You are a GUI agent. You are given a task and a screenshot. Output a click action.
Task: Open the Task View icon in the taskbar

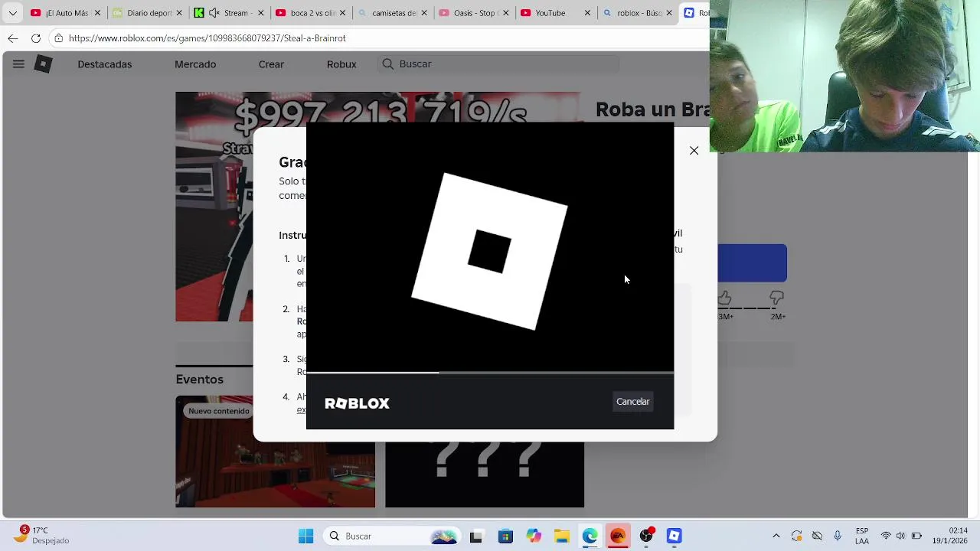476,536
